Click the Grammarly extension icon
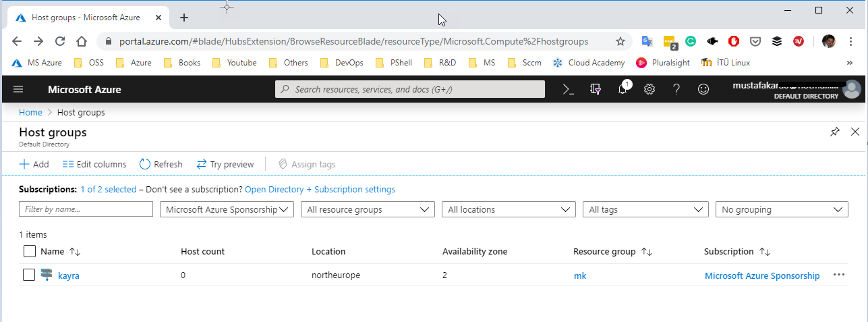 coord(691,41)
